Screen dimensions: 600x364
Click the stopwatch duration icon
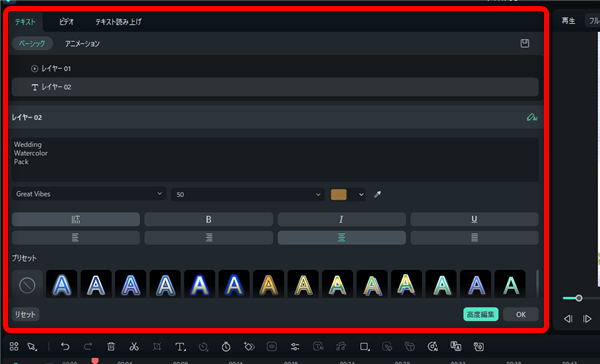(x=226, y=347)
